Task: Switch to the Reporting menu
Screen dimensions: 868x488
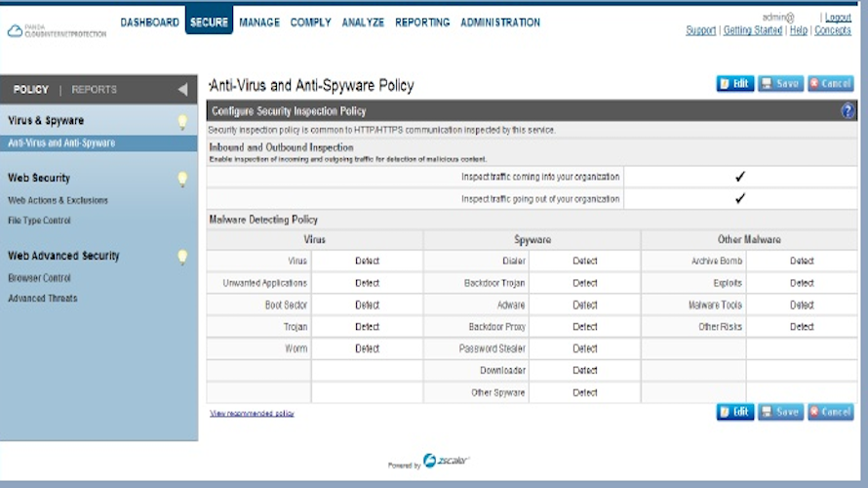Action: click(x=422, y=22)
